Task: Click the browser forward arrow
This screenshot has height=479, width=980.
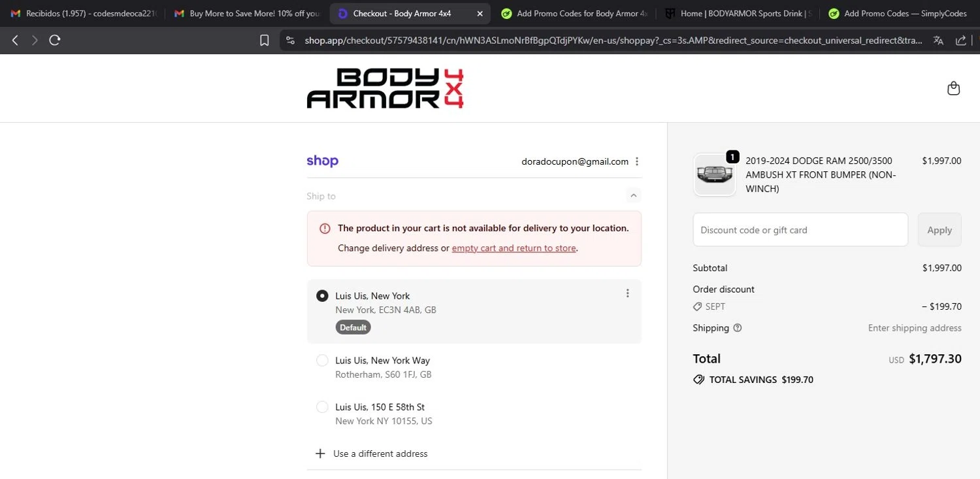Action: pyautogui.click(x=35, y=41)
